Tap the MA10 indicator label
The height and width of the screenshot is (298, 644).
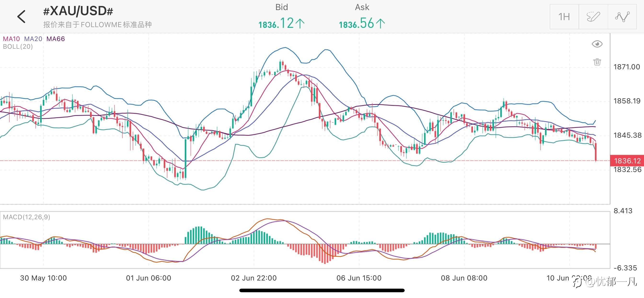click(x=11, y=39)
